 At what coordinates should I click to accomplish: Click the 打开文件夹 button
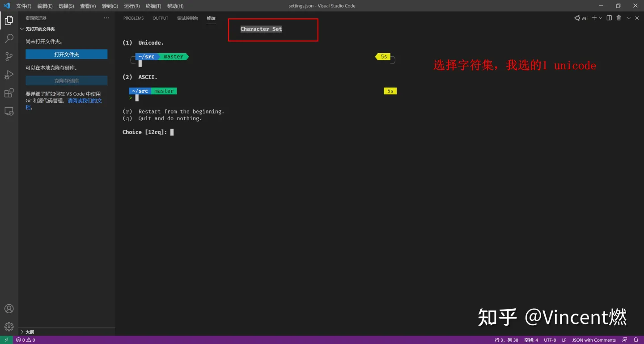(66, 54)
